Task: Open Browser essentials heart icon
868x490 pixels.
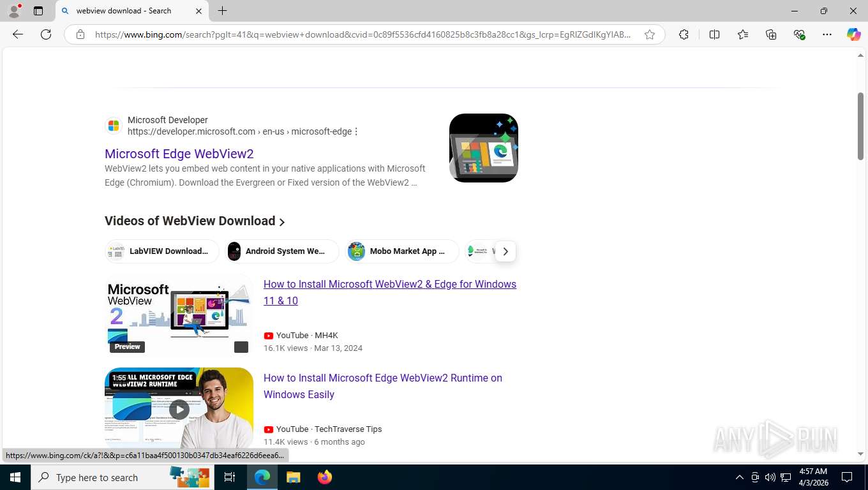Action: pyautogui.click(x=799, y=34)
